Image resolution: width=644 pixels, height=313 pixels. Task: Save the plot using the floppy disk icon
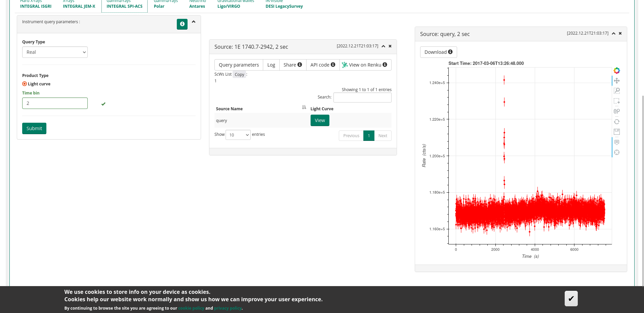[617, 131]
